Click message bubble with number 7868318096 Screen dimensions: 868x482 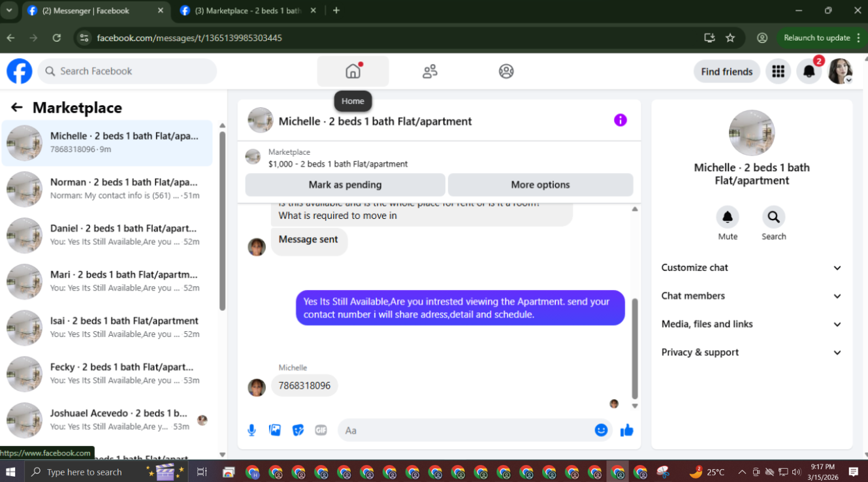(x=304, y=385)
